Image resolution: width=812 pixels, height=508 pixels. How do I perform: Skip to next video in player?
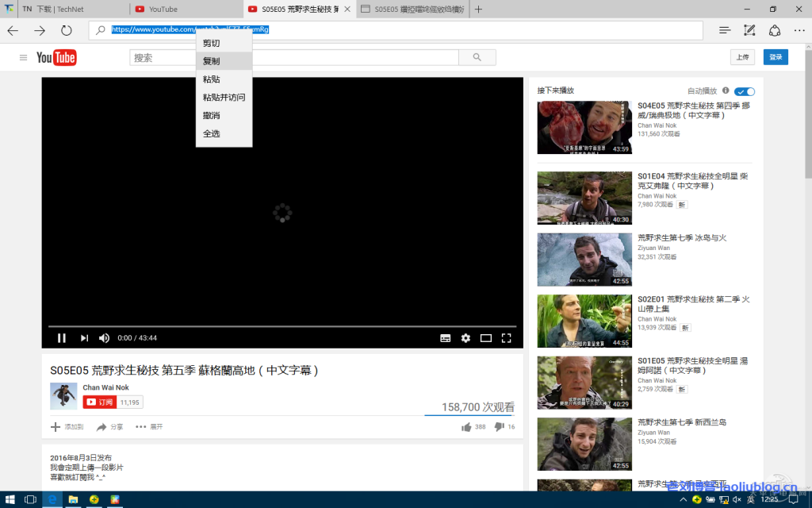(x=84, y=338)
